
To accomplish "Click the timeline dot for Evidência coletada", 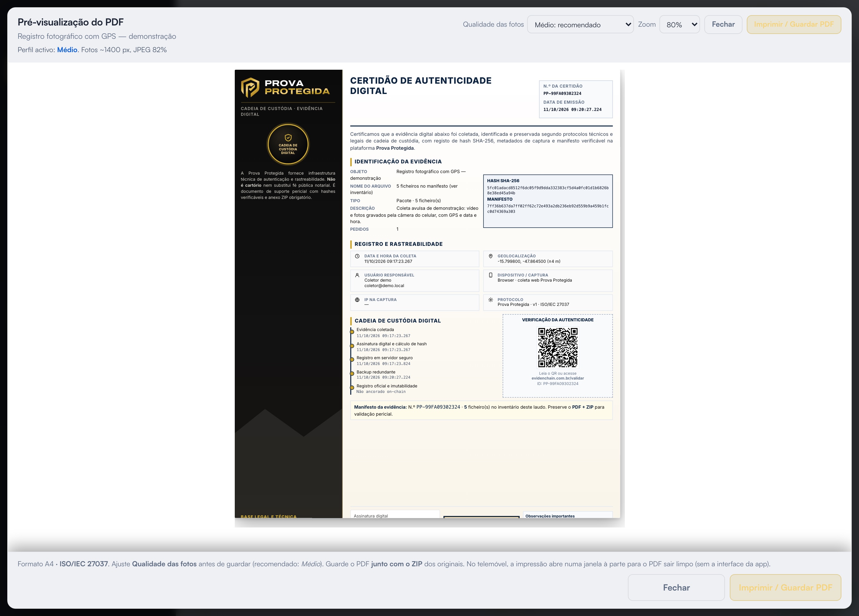I will point(352,332).
